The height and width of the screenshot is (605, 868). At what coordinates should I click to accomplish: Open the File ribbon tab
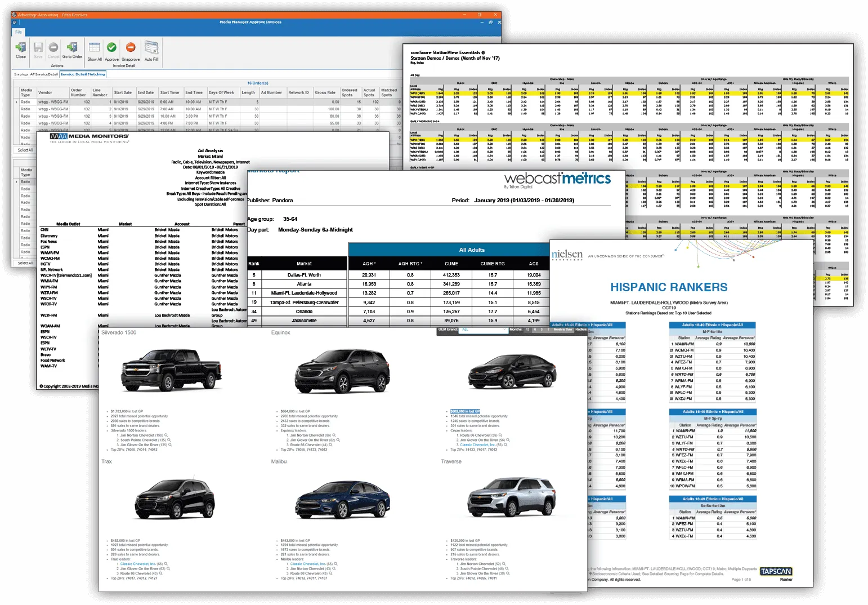tap(19, 32)
